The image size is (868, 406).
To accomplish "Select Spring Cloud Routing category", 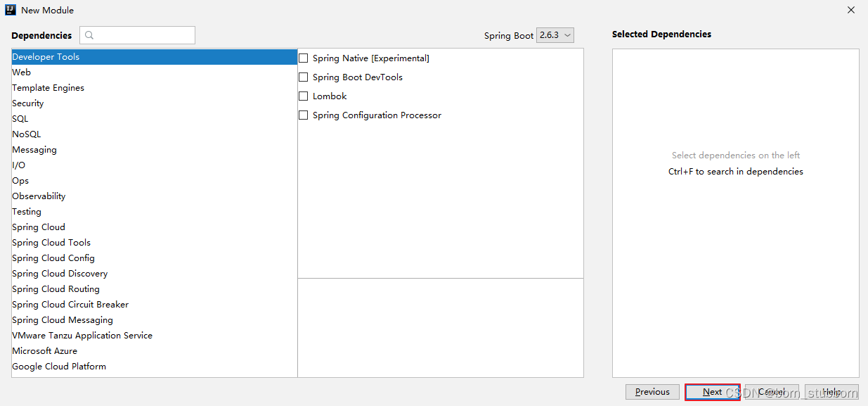I will 155,289.
